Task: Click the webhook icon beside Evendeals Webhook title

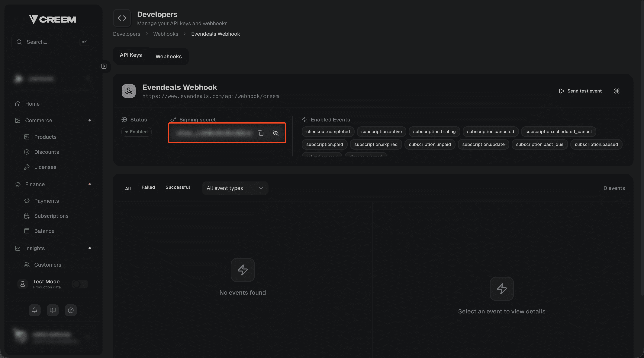Action: (x=128, y=91)
